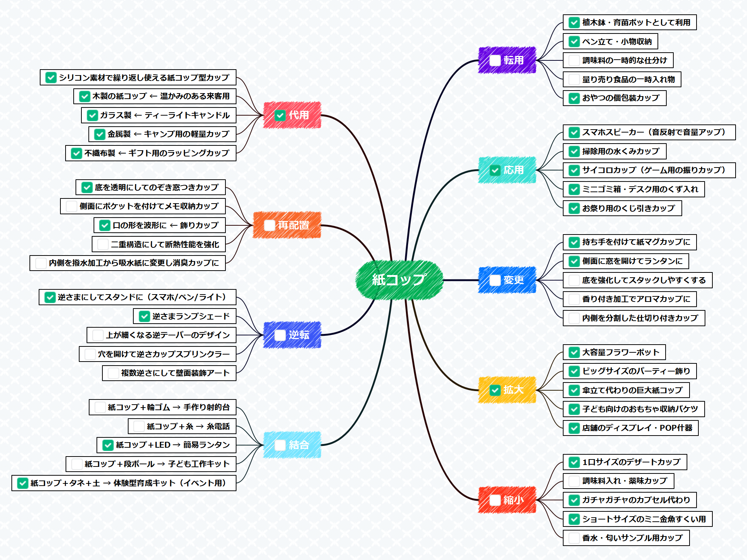The height and width of the screenshot is (560, 747).
Task: Check the 二重構造にして断熱性能を強化 checkbox
Action: [x=103, y=244]
